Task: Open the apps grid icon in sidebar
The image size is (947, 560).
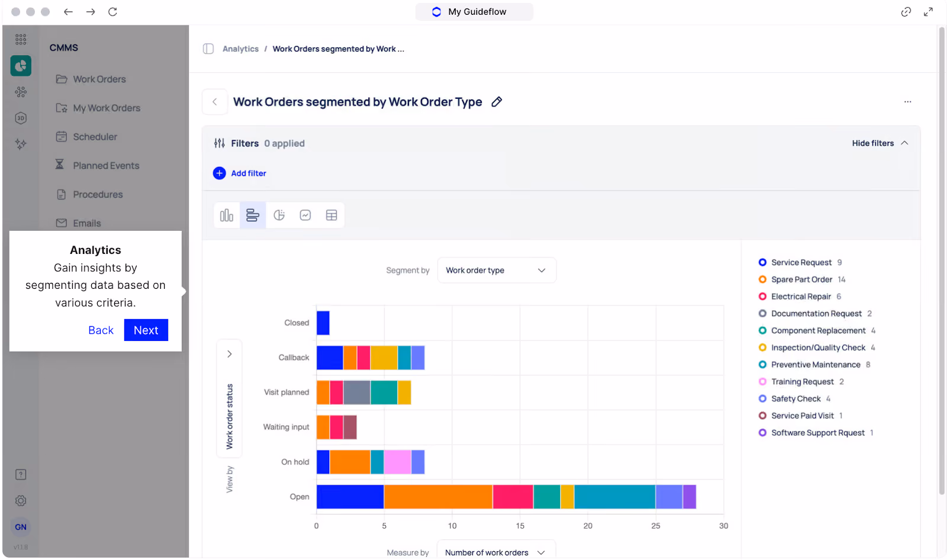Action: click(21, 40)
